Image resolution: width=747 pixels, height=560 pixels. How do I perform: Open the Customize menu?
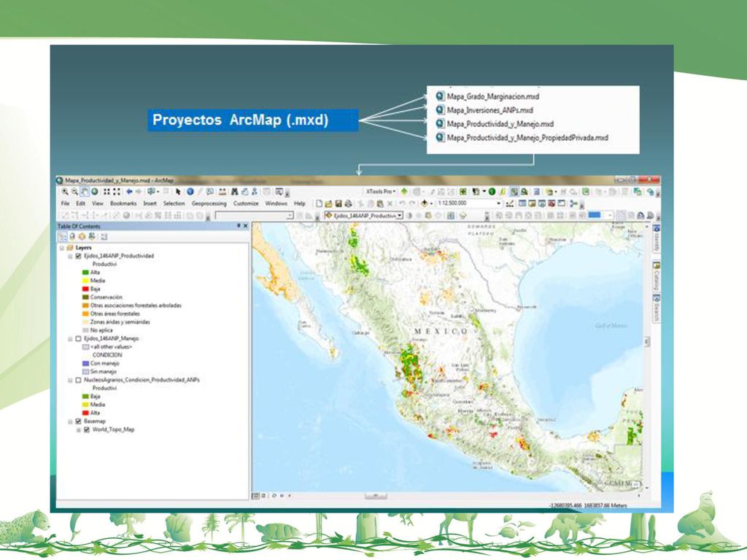246,203
